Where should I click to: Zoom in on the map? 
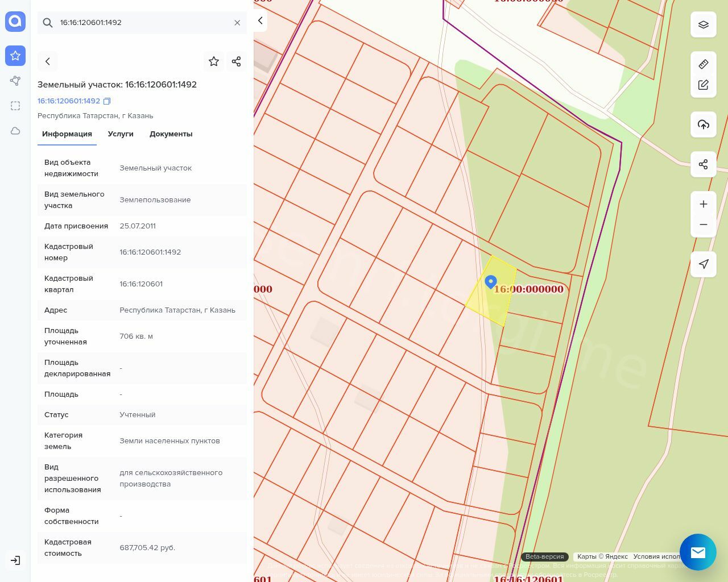tap(703, 204)
